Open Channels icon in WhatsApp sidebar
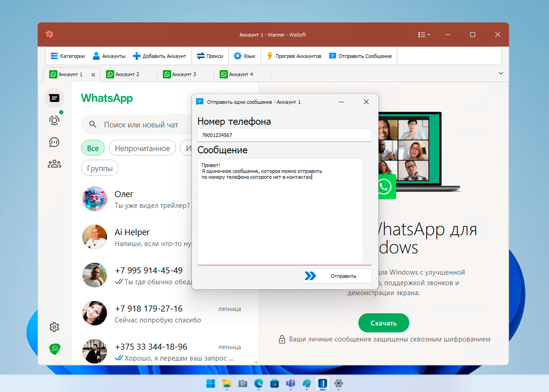Viewport: 549px width, 392px height. pyautogui.click(x=54, y=142)
